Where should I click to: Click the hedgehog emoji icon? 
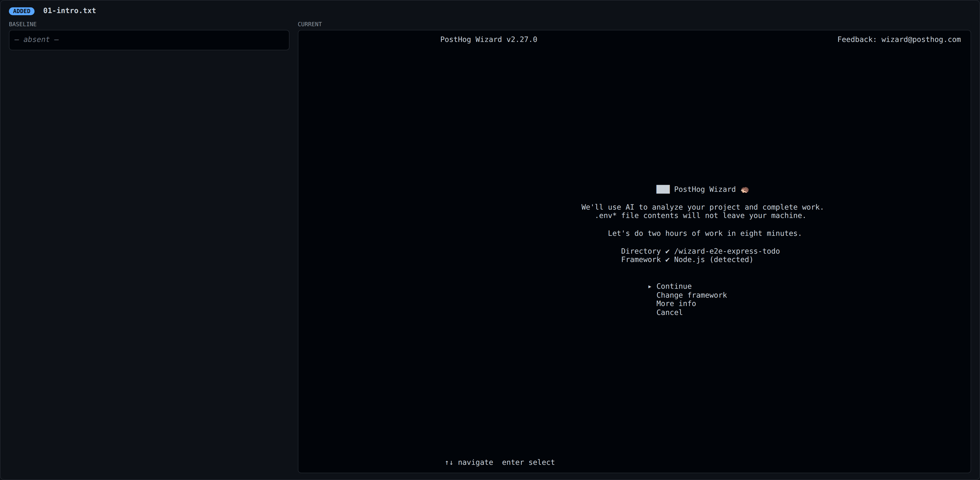click(744, 190)
